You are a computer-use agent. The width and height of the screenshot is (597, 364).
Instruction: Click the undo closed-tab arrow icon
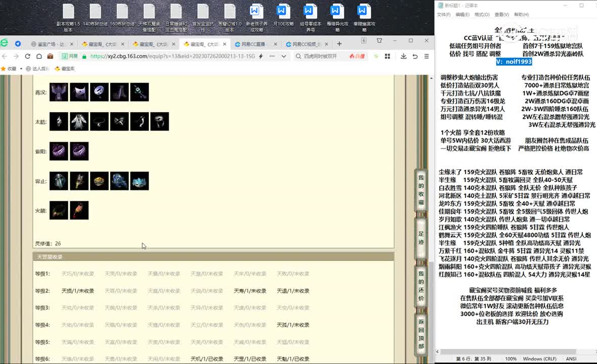[415, 56]
